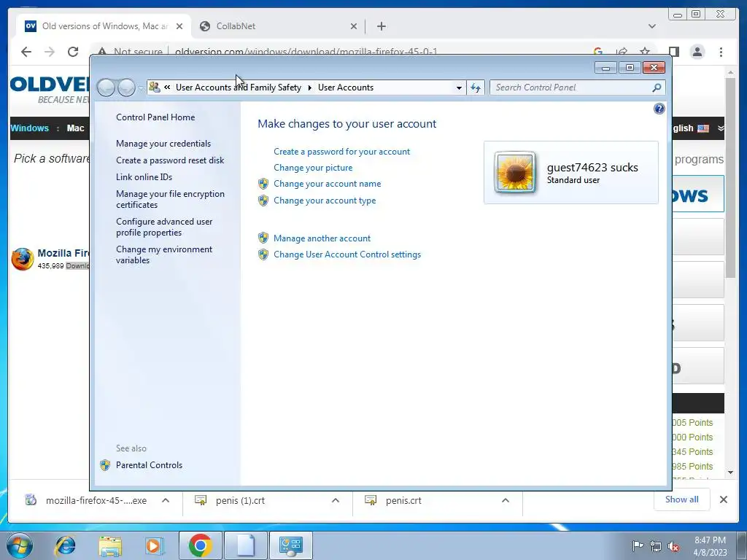The width and height of the screenshot is (747, 560).
Task: Open Chrome's three-dot menu
Action: (721, 52)
